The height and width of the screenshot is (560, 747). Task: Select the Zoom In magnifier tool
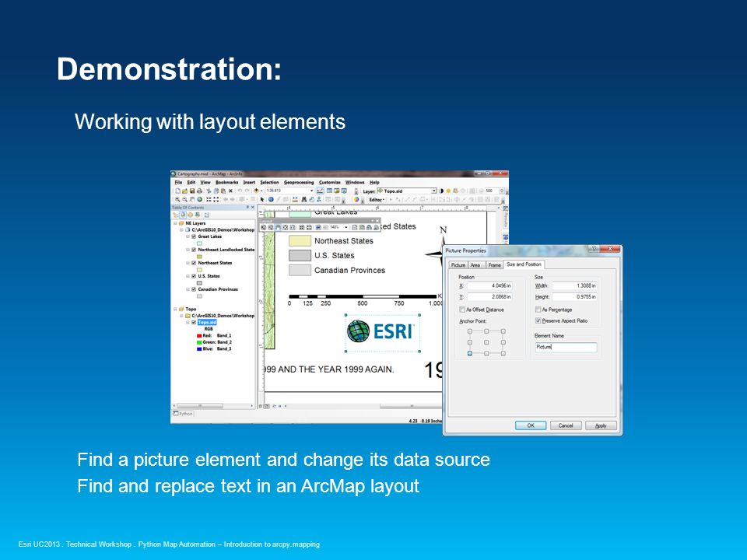tap(177, 200)
